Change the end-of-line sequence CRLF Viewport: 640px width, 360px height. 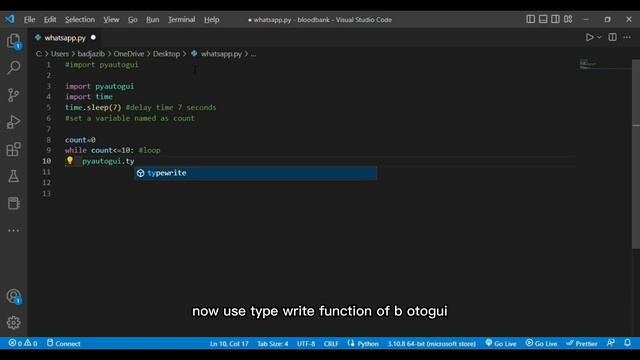pyautogui.click(x=331, y=344)
